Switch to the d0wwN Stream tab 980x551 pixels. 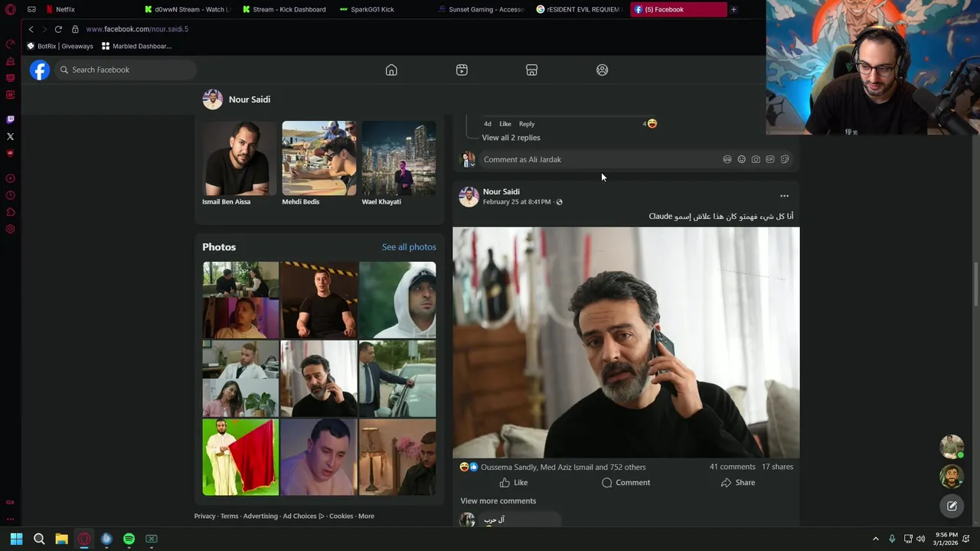coord(187,9)
